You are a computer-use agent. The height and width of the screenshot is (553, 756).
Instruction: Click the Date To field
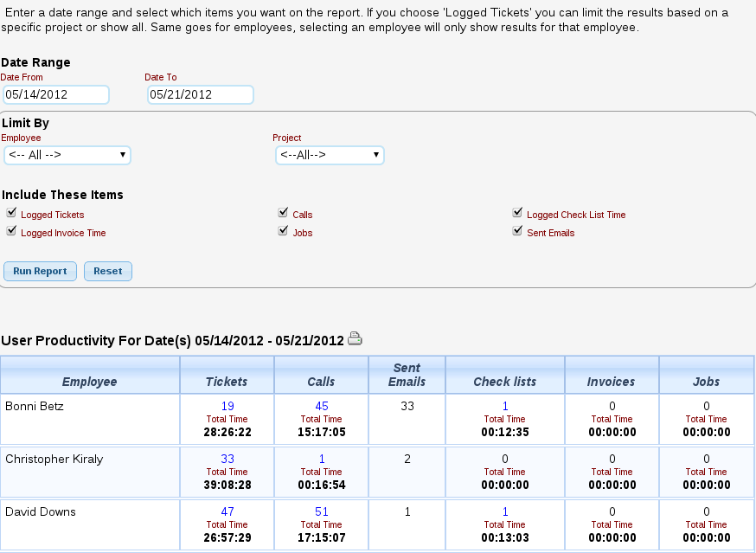200,94
